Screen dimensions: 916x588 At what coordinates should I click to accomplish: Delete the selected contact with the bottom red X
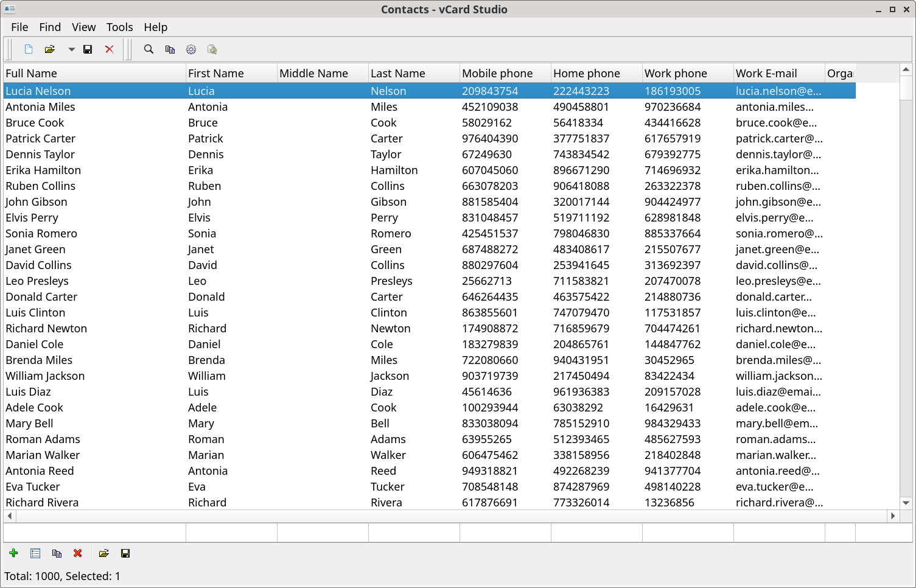pyautogui.click(x=78, y=553)
